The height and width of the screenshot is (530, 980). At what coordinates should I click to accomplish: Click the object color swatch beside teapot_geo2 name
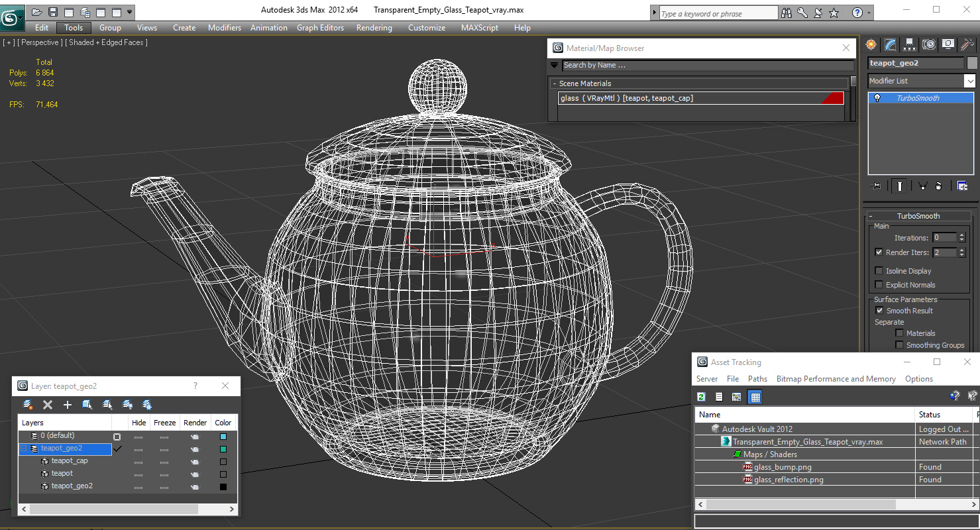pyautogui.click(x=972, y=63)
